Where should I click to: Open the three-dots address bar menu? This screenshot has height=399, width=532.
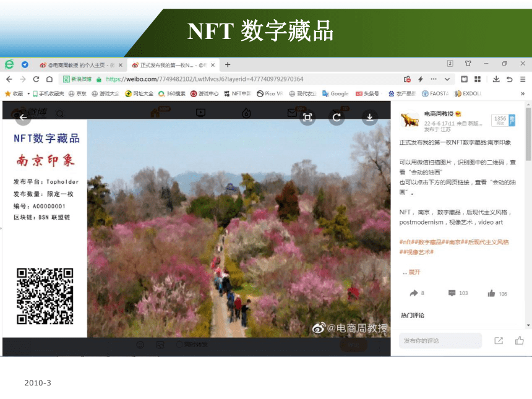434,79
